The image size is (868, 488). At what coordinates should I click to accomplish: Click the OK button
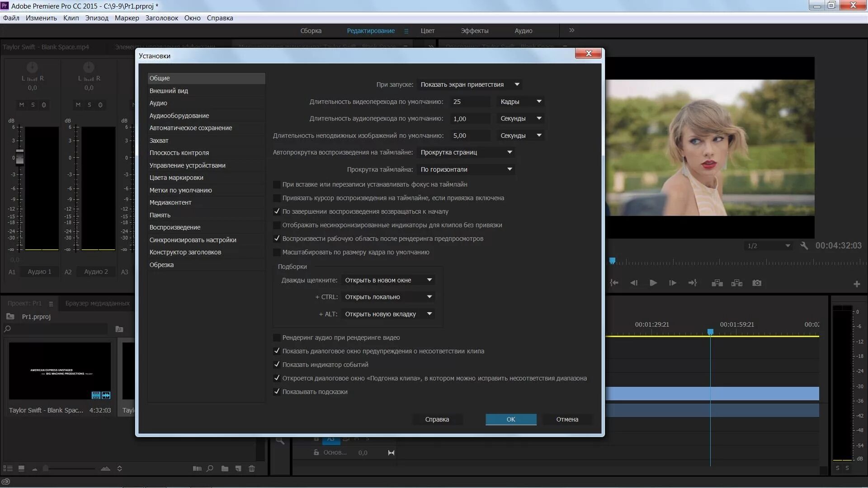(x=511, y=419)
